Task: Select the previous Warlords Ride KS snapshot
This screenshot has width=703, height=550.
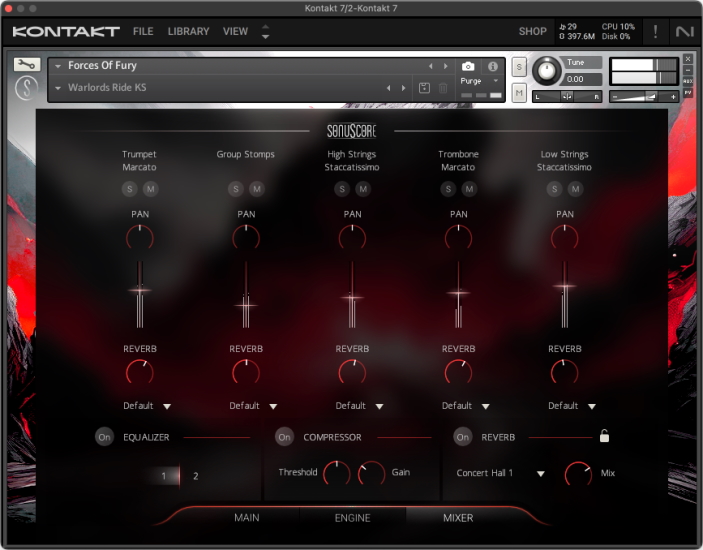Action: click(389, 88)
